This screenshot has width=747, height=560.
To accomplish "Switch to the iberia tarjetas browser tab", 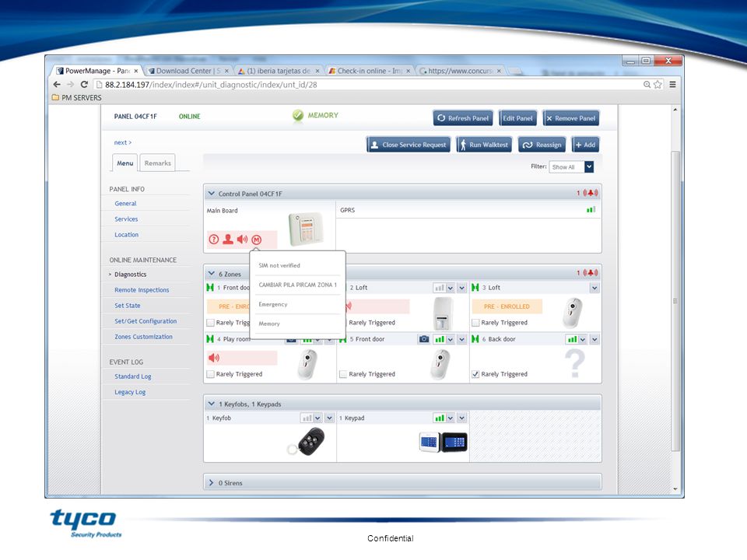I will [279, 71].
